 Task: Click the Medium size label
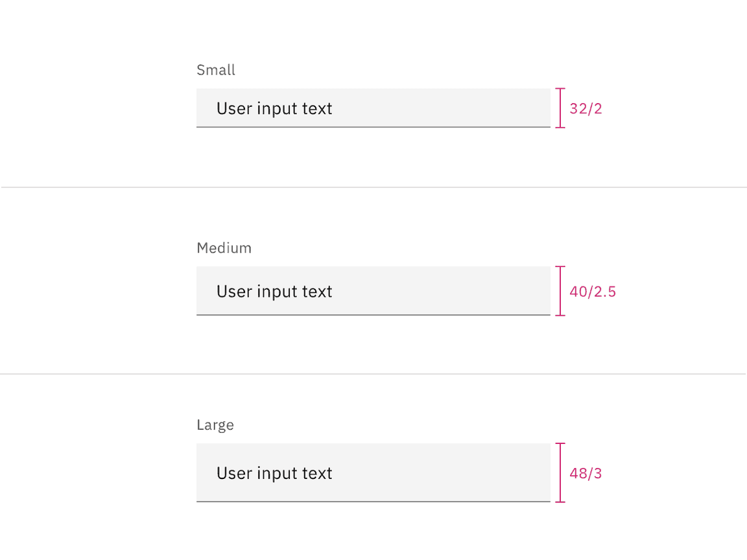click(224, 248)
